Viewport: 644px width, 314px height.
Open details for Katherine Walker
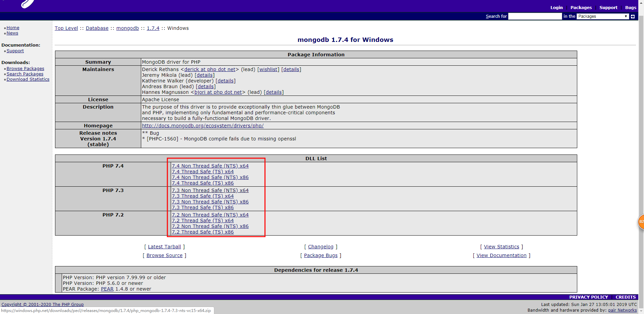tap(225, 81)
